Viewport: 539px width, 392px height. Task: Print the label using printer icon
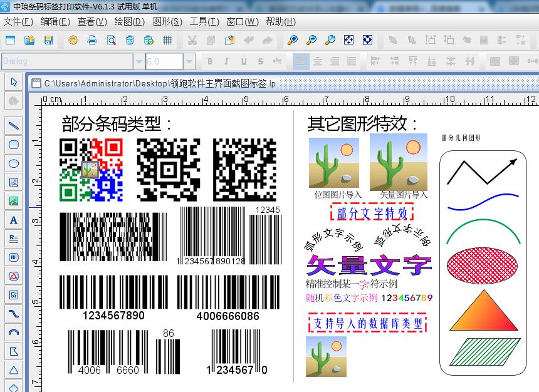pyautogui.click(x=92, y=40)
